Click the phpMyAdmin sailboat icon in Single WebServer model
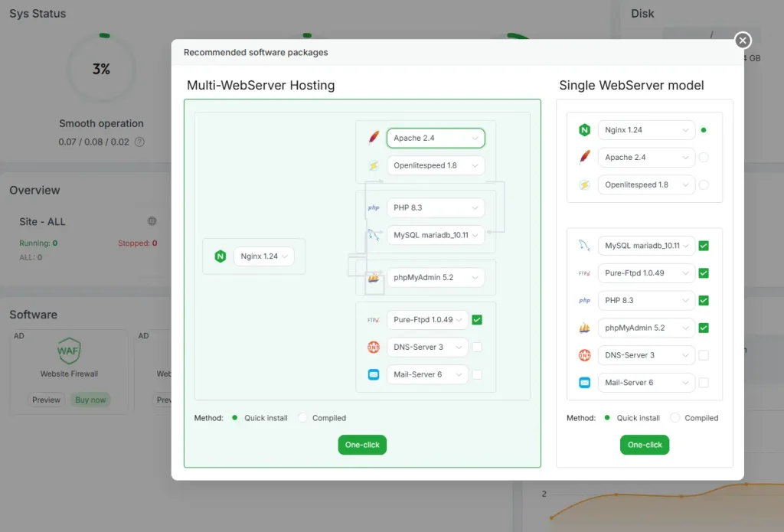Screen dimensions: 784x532 pos(584,328)
